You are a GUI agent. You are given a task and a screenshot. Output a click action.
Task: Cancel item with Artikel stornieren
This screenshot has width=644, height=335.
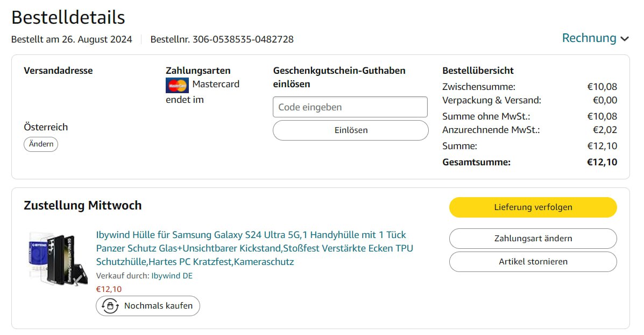click(533, 262)
